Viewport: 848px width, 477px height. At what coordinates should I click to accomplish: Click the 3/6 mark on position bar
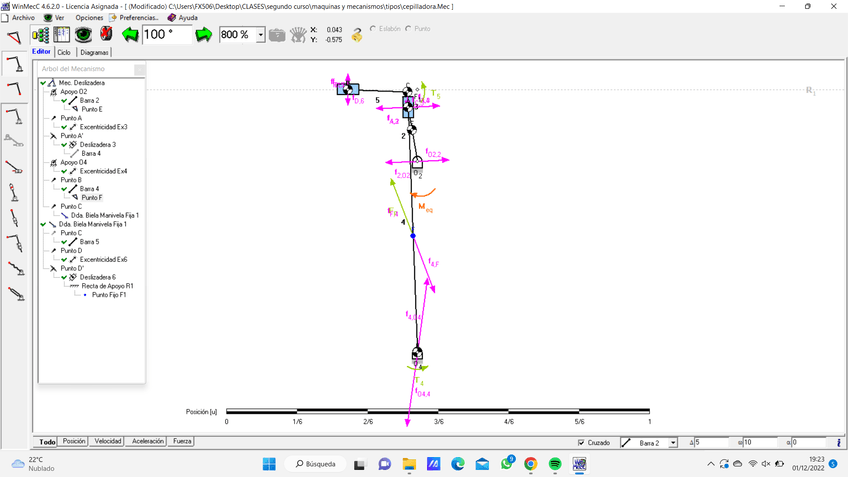point(438,411)
